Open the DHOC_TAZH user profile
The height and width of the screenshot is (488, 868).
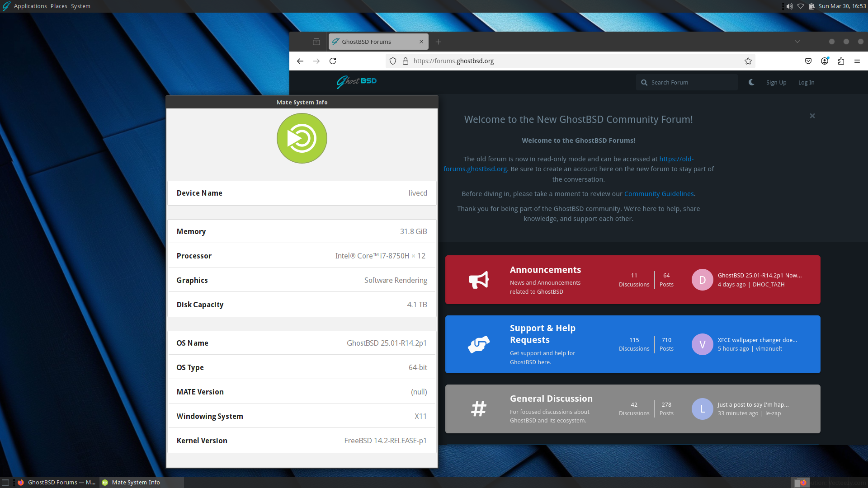click(x=769, y=284)
